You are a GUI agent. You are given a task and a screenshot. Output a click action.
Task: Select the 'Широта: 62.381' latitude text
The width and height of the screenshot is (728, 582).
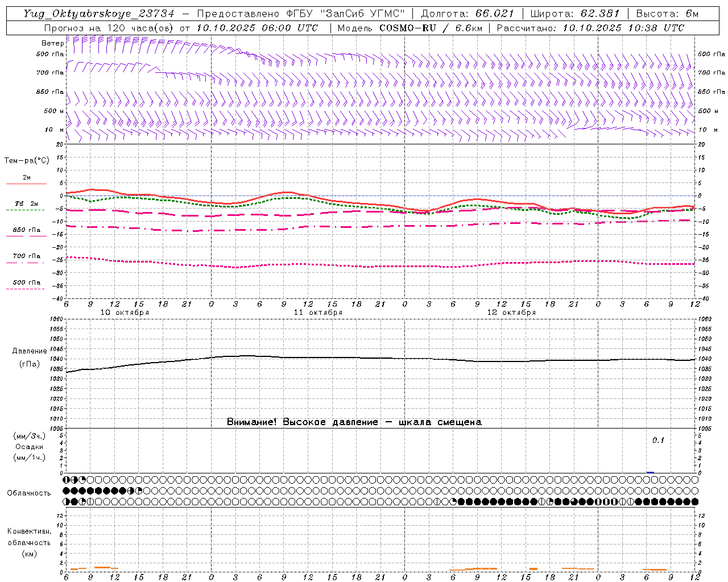click(574, 14)
